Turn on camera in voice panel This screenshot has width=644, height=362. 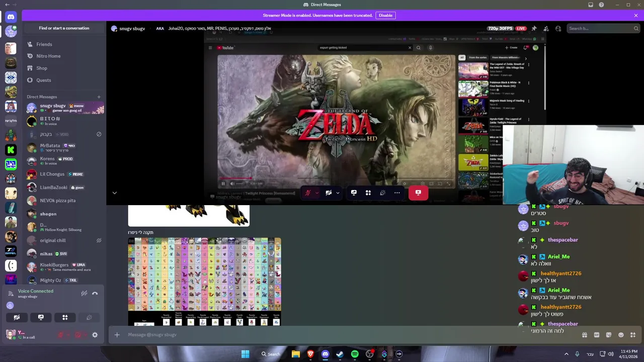tap(17, 317)
